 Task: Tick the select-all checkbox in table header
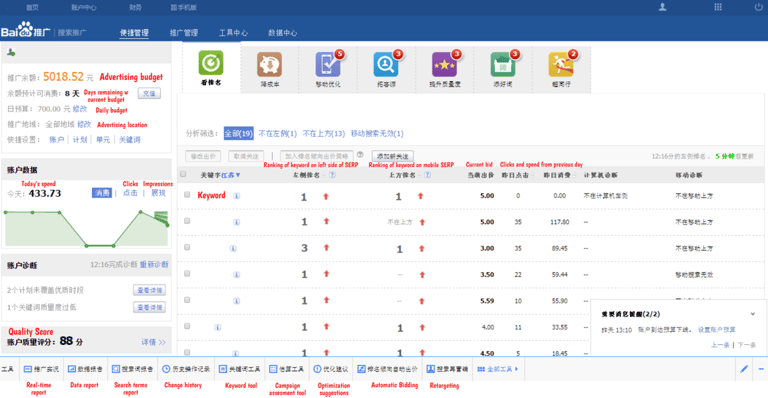coord(183,174)
